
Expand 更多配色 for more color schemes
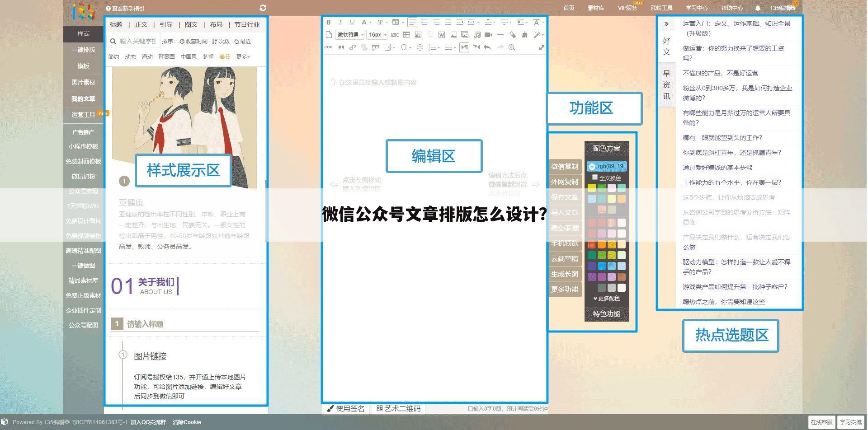pyautogui.click(x=606, y=298)
